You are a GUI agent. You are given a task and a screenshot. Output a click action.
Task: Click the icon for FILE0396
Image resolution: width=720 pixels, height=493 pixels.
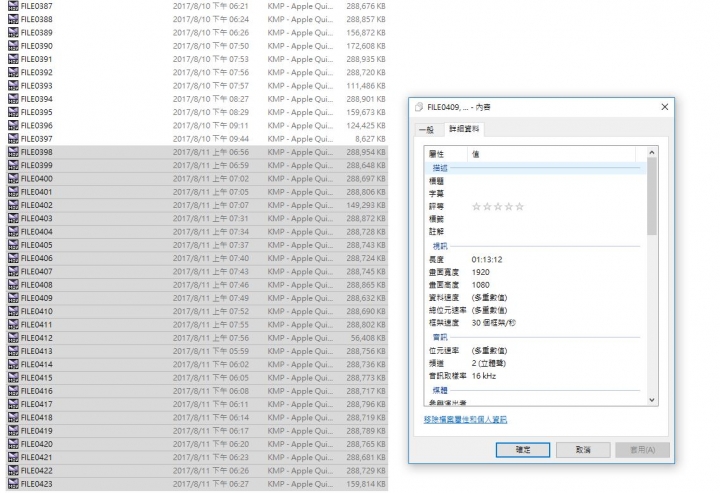[x=13, y=125]
